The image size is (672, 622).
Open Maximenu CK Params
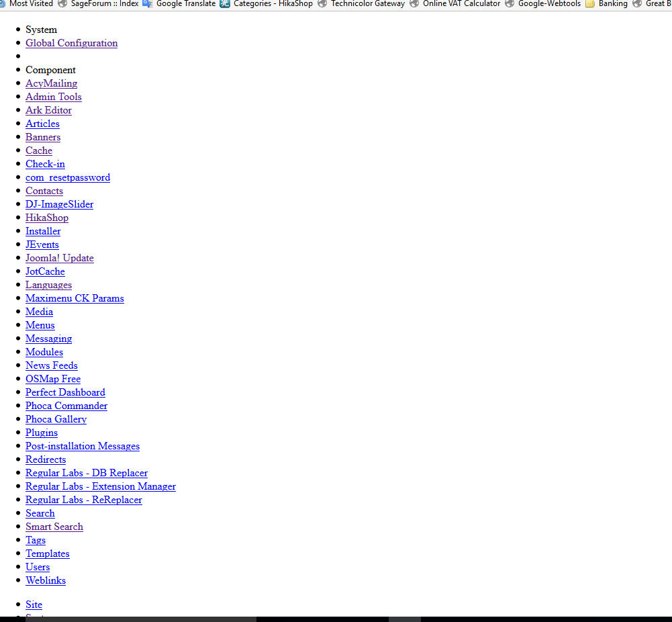75,298
